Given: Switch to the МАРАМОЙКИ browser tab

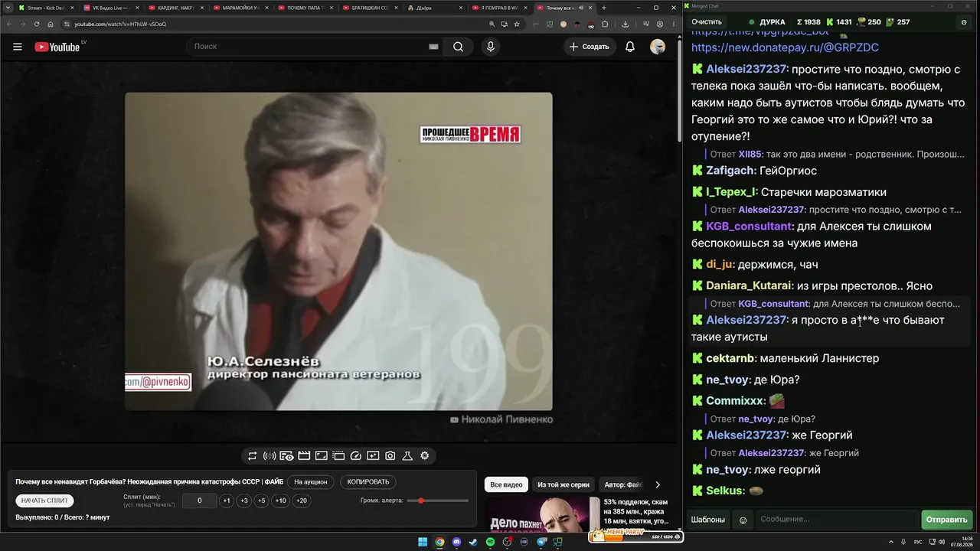Looking at the screenshot, I should 240,8.
